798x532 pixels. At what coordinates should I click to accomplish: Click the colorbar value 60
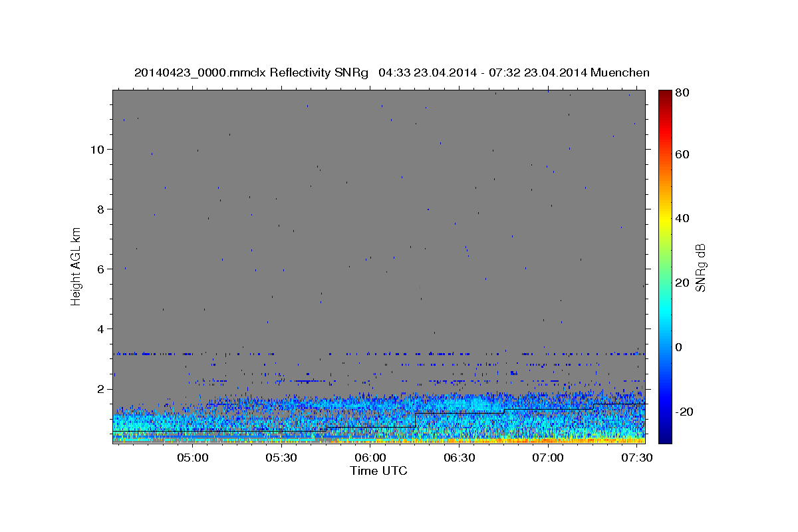pyautogui.click(x=682, y=154)
